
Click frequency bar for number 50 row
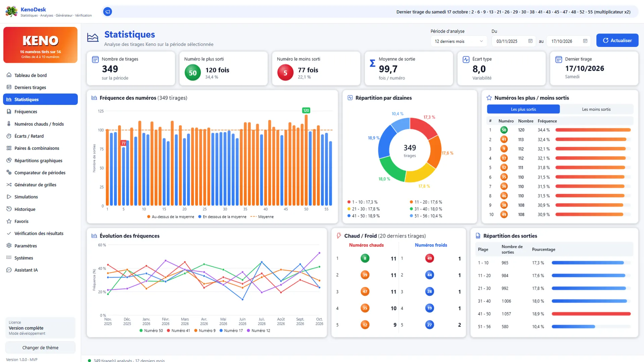tap(593, 130)
